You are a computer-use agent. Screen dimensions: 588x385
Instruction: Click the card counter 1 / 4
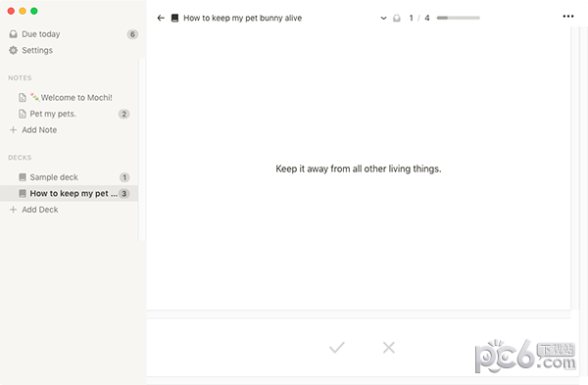click(419, 18)
